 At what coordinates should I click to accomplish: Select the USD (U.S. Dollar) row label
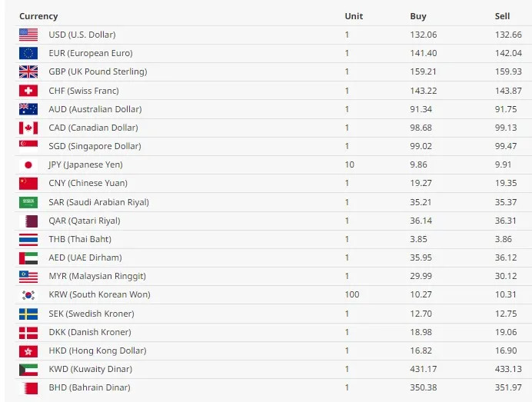point(82,35)
